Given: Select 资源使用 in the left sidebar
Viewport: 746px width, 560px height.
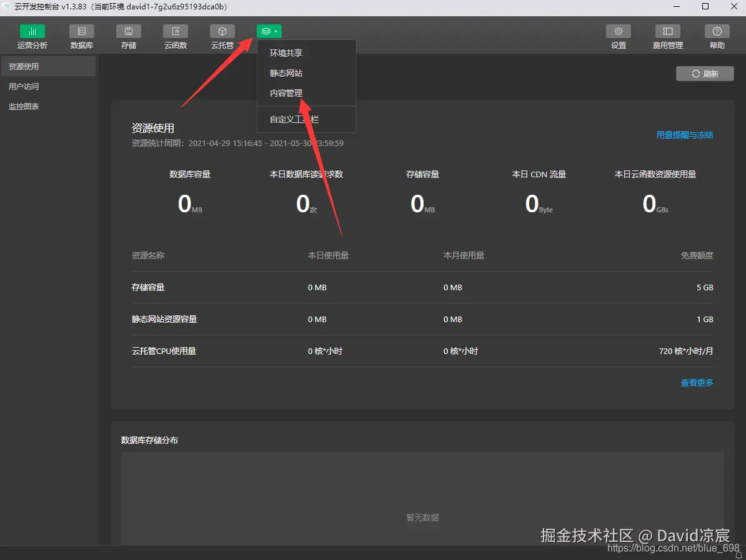Looking at the screenshot, I should pos(25,66).
